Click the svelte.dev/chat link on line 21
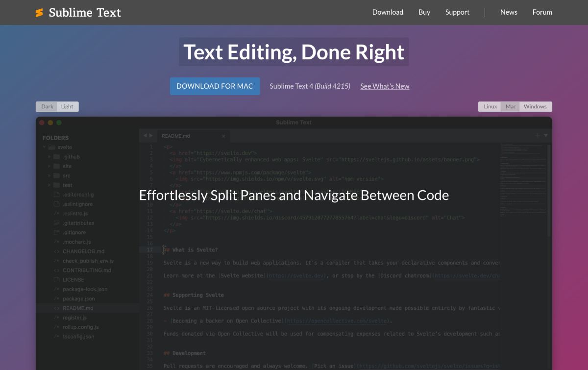The width and height of the screenshot is (588, 370). (x=468, y=276)
